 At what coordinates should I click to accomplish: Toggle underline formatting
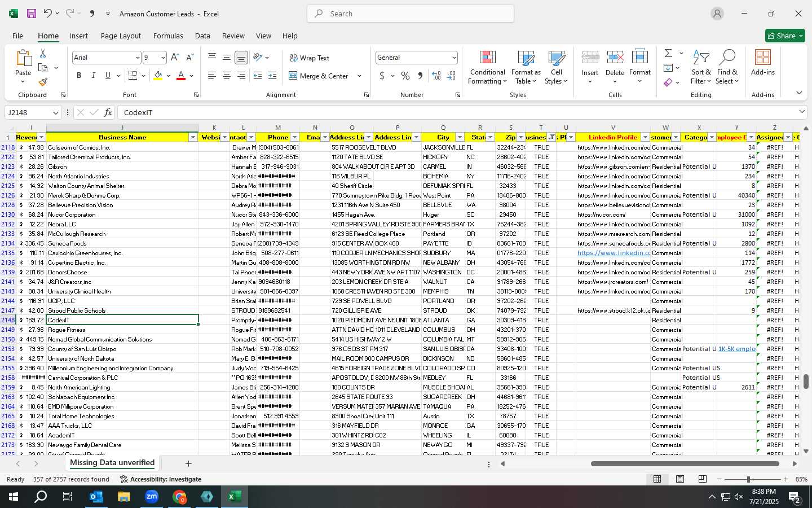point(108,76)
